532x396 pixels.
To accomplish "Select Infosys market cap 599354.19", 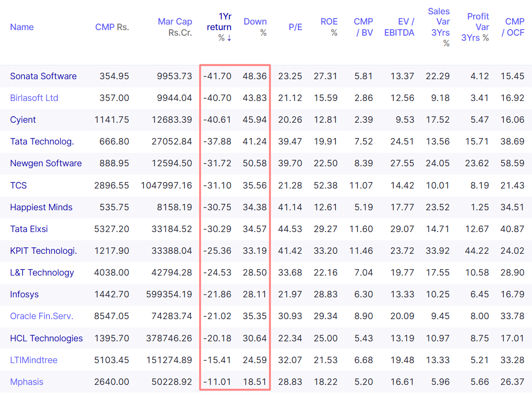I will tap(169, 294).
